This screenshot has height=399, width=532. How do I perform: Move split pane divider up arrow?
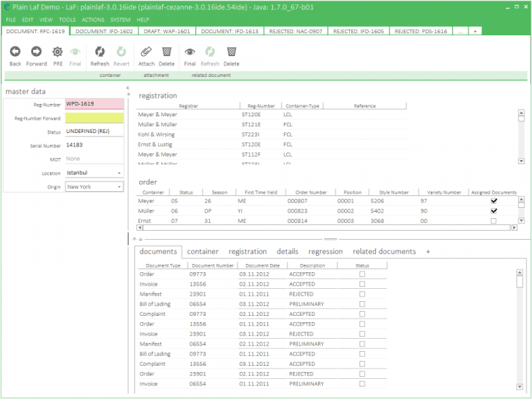(134, 239)
